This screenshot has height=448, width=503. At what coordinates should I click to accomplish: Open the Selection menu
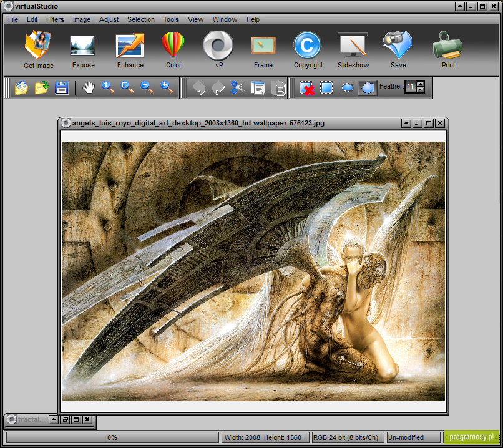[141, 19]
